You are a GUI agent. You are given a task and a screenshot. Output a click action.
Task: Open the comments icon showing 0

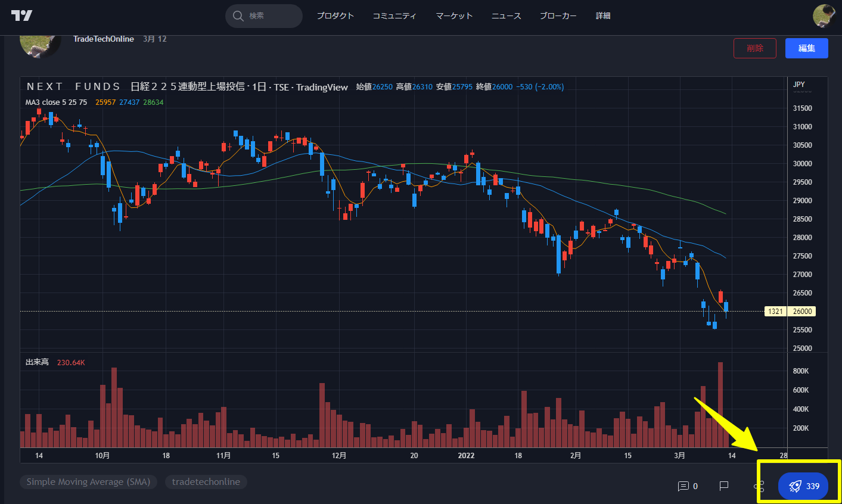pos(688,486)
